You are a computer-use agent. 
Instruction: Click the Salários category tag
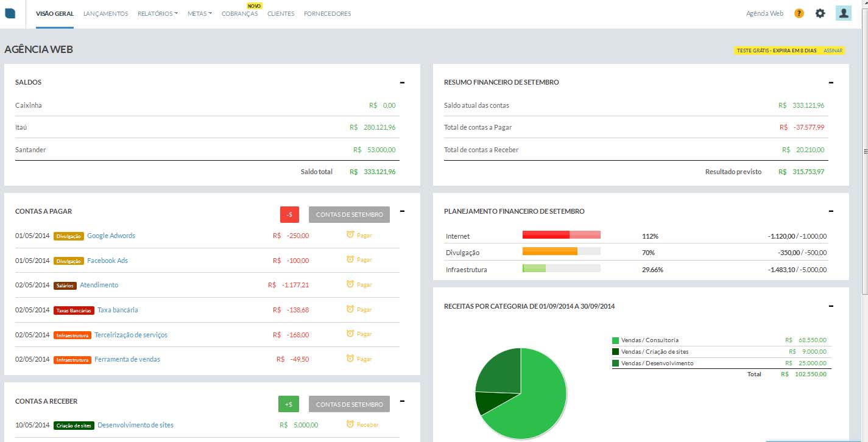point(65,286)
